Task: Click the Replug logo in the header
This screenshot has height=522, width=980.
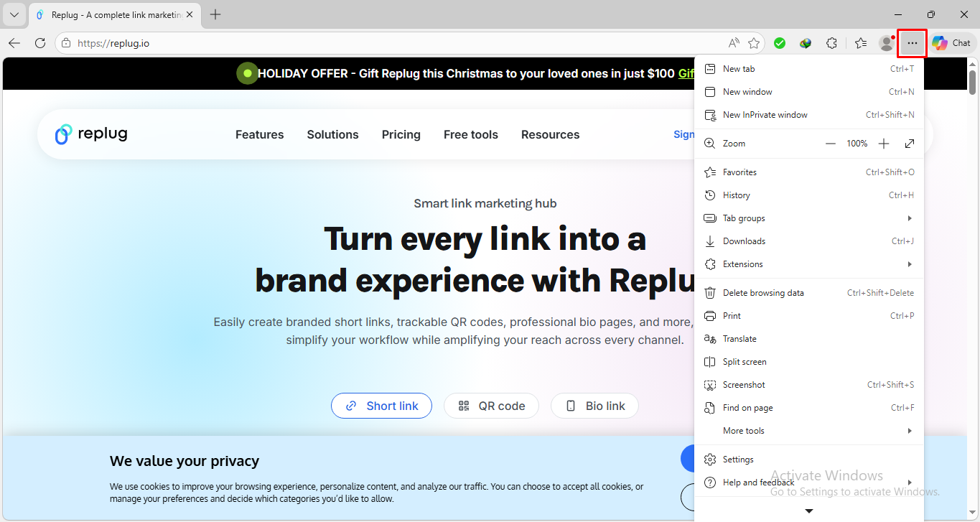Action: pos(90,134)
